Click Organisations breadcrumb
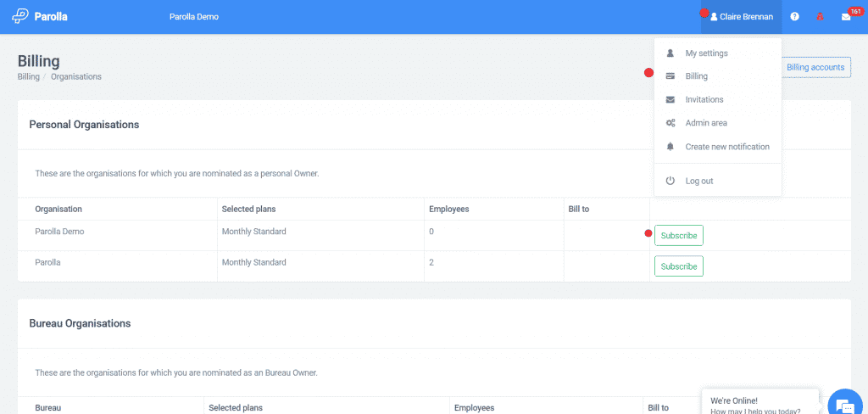868x414 pixels. (75, 76)
